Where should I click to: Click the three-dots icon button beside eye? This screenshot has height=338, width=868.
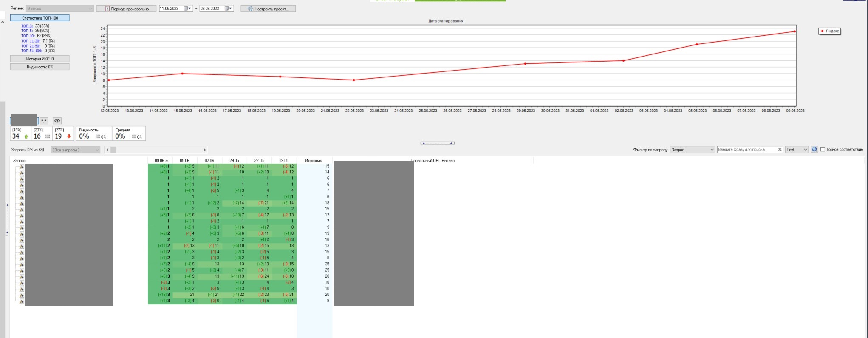[x=44, y=121]
